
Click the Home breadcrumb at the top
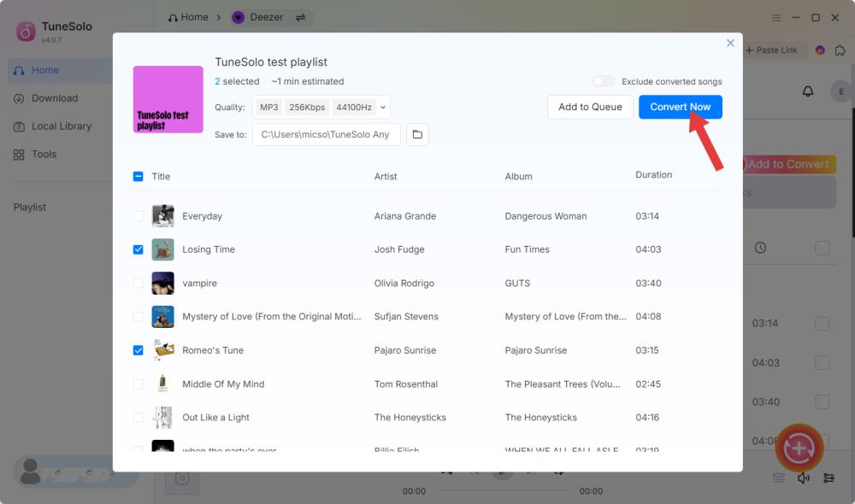coord(188,17)
